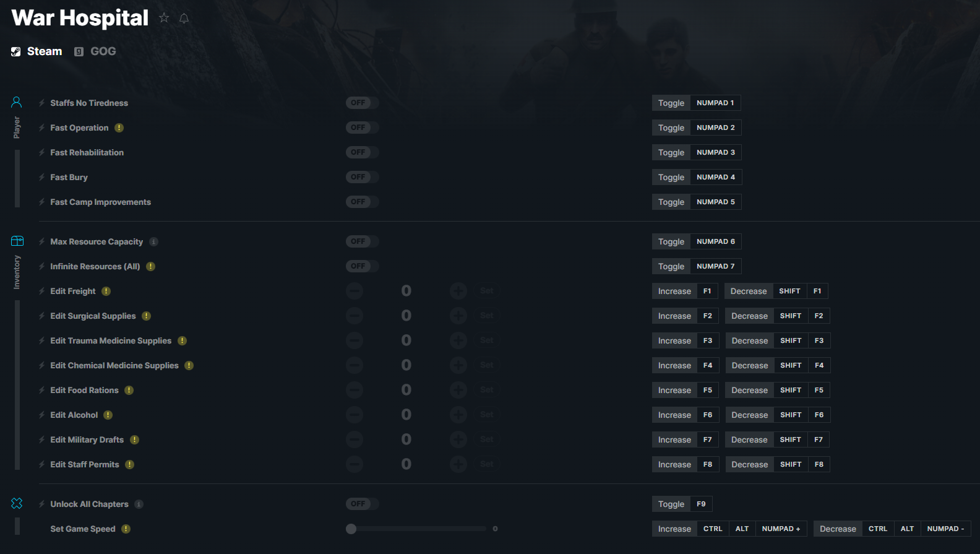
Task: Jump to the Player category icon
Action: [17, 102]
